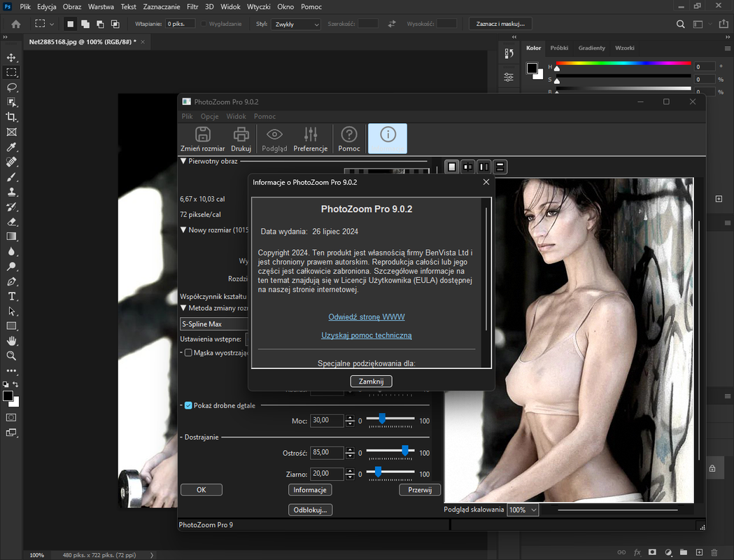Select the Gradient tool
734x560 pixels.
click(11, 237)
